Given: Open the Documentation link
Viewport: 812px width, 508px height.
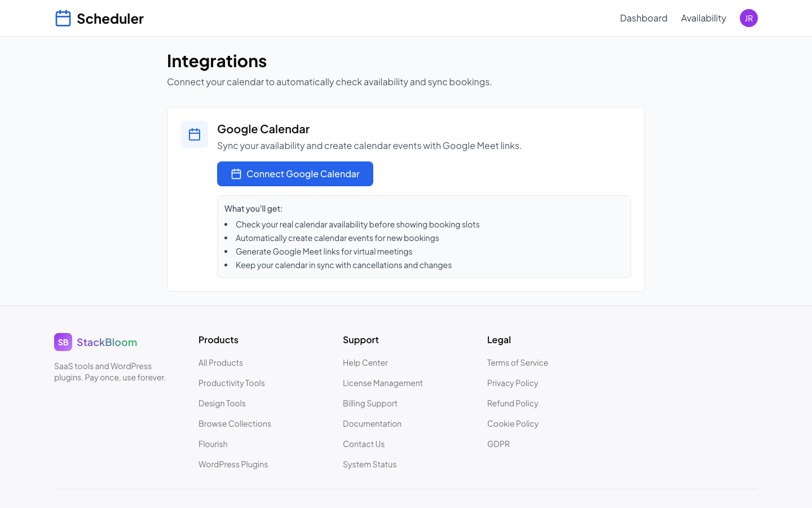Looking at the screenshot, I should pyautogui.click(x=372, y=424).
